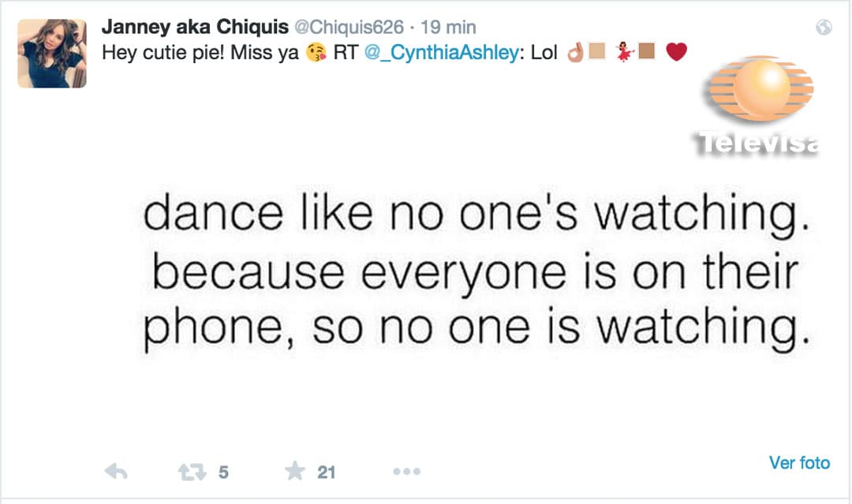
Task: Click the kissing face emoji
Action: tap(316, 52)
